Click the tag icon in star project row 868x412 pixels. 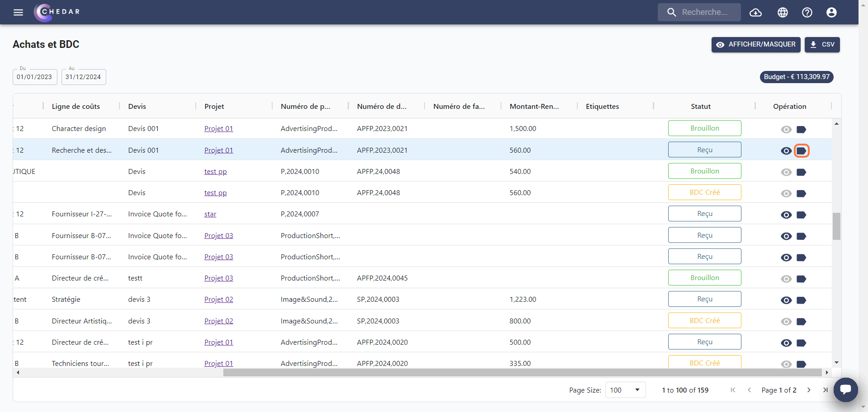pyautogui.click(x=801, y=215)
